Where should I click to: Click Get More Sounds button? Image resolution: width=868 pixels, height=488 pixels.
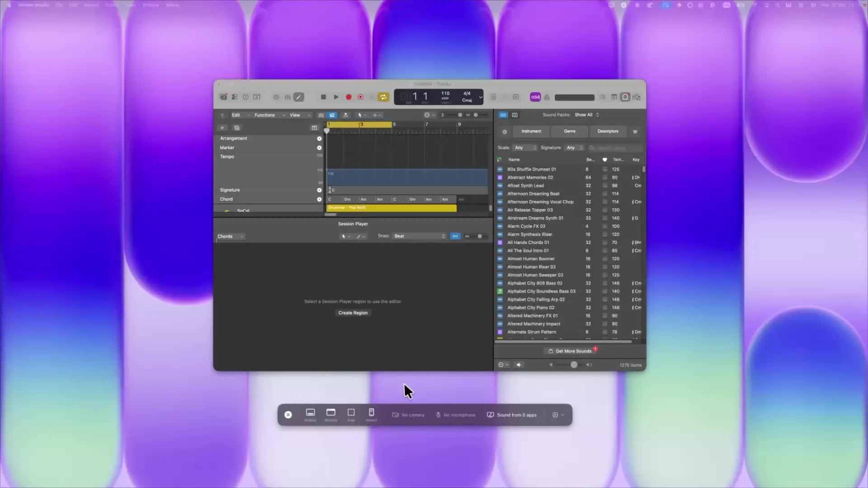pos(570,351)
